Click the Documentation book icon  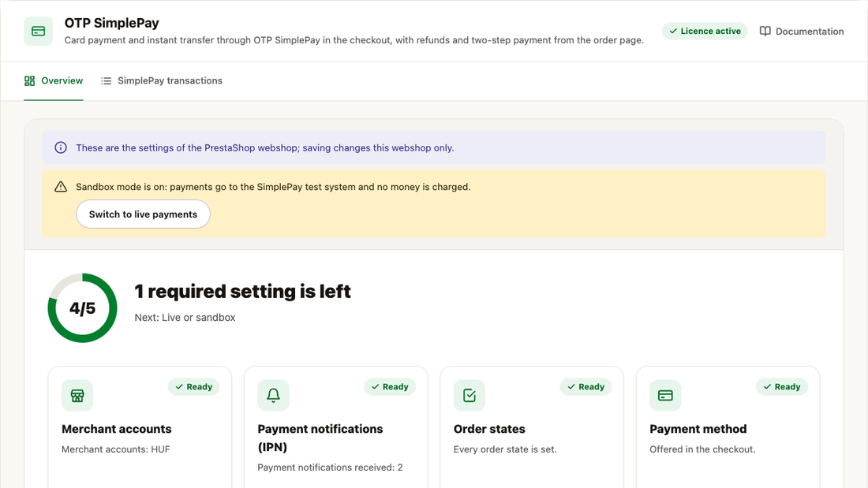click(765, 31)
